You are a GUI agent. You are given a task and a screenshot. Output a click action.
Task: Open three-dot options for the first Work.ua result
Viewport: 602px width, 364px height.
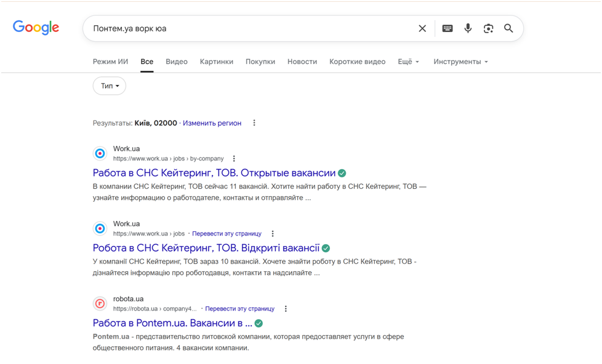(234, 158)
